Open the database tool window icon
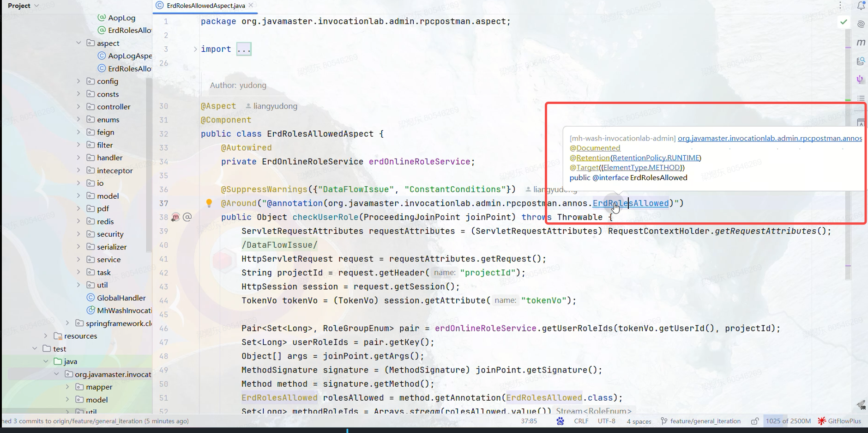Image resolution: width=868 pixels, height=433 pixels. click(860, 61)
